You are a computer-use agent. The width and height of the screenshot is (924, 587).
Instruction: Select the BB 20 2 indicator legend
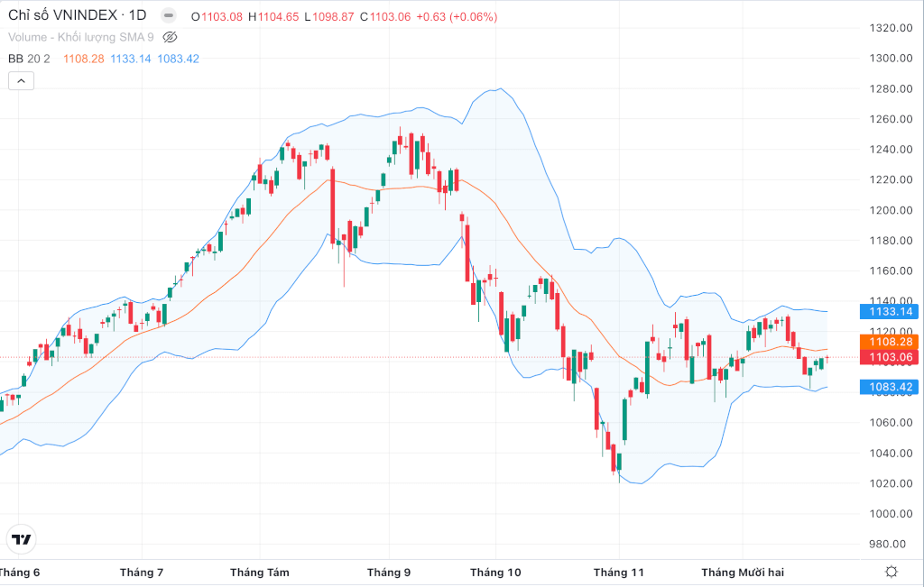pyautogui.click(x=30, y=59)
